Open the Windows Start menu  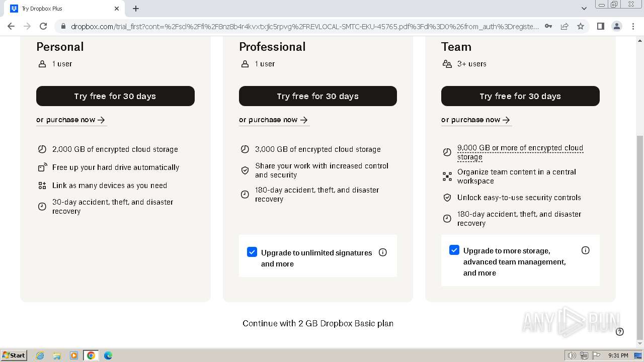click(14, 355)
